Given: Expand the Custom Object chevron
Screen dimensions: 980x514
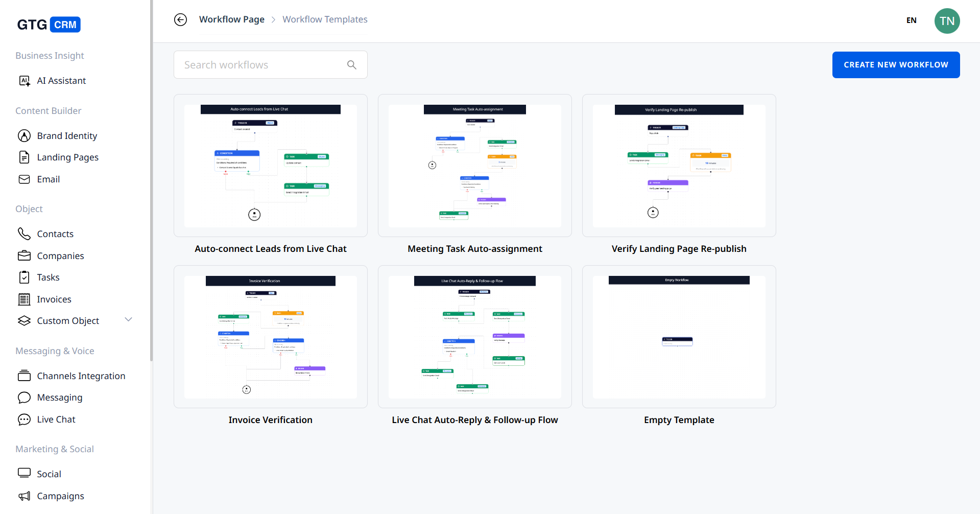Looking at the screenshot, I should 128,320.
